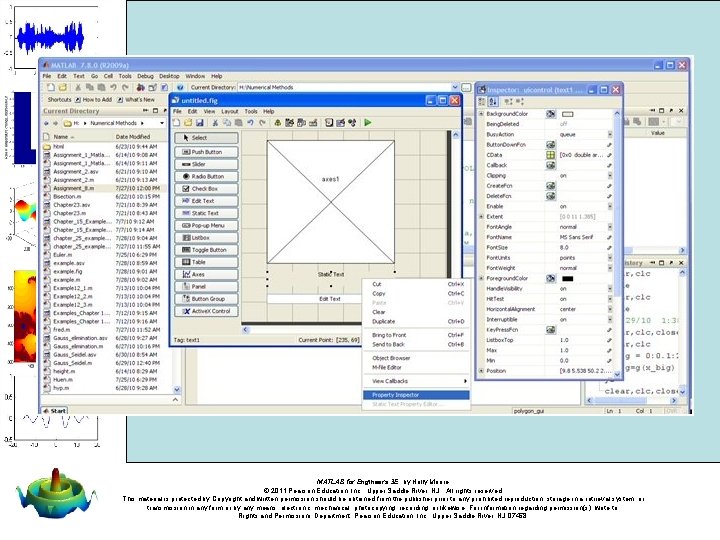Click the KeyPressFcn function icon in Inspector
The width and height of the screenshot is (720, 540).
(x=551, y=330)
